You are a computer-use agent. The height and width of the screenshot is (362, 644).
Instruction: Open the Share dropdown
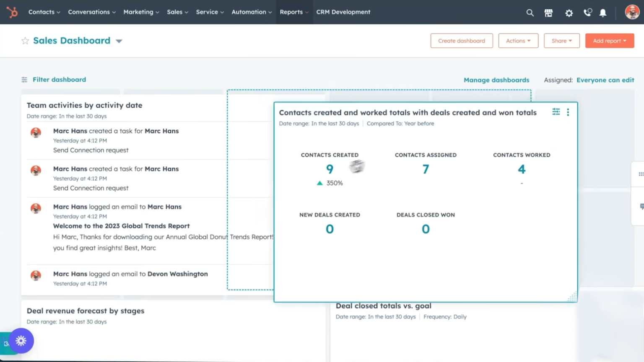[561, 41]
